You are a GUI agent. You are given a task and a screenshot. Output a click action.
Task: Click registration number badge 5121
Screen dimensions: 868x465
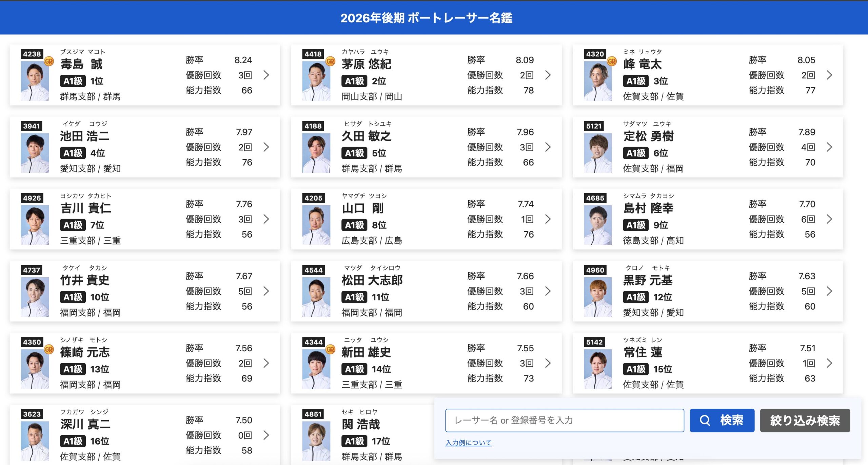tap(594, 126)
